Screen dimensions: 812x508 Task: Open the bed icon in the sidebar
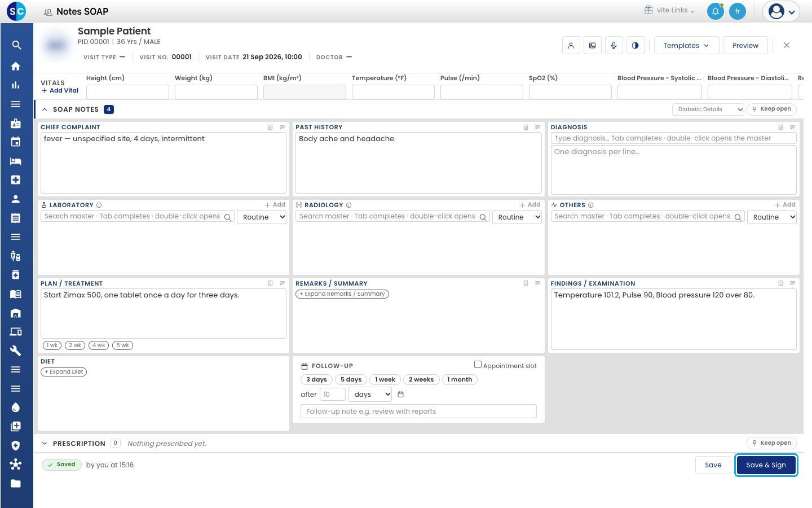click(16, 161)
